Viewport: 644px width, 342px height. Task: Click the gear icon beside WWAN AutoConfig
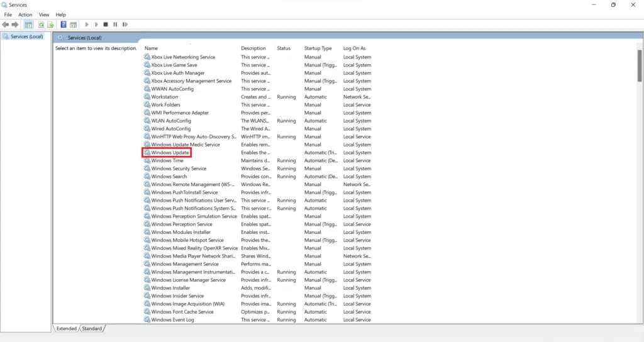tap(147, 89)
